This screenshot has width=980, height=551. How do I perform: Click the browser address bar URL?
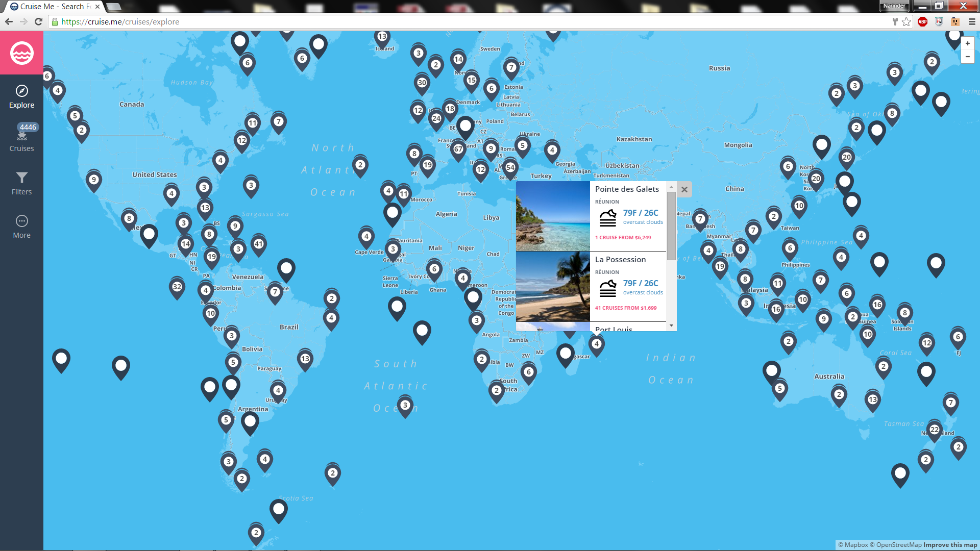tap(120, 22)
